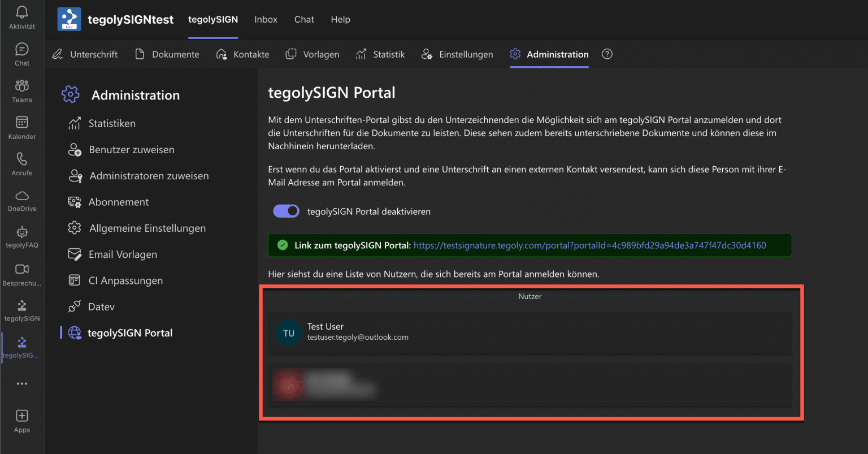Select the Administratoren zuweisen icon
The width and height of the screenshot is (868, 454).
(75, 176)
